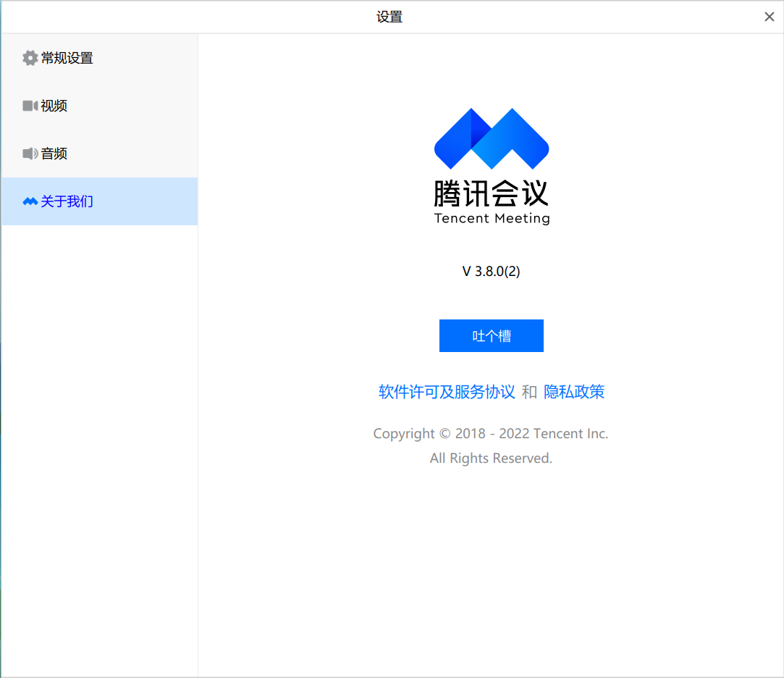Click the version text V 3.8.0(2)
The width and height of the screenshot is (784, 678).
click(x=491, y=271)
